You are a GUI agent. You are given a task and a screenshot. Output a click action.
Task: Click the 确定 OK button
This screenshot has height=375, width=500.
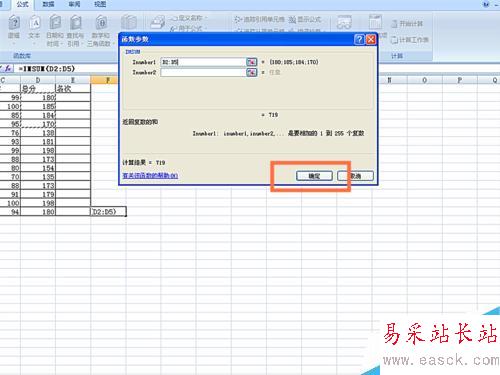(314, 176)
